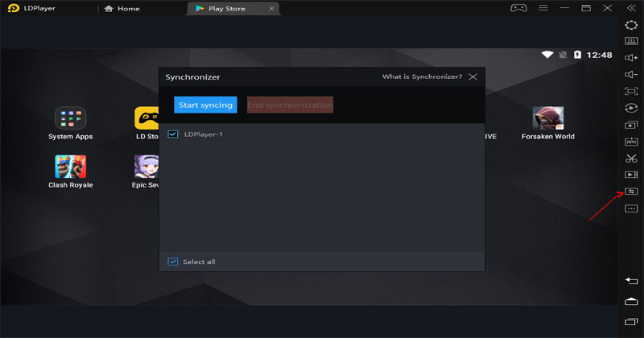This screenshot has width=644, height=338.
Task: Click Start syncing button
Action: pos(205,105)
